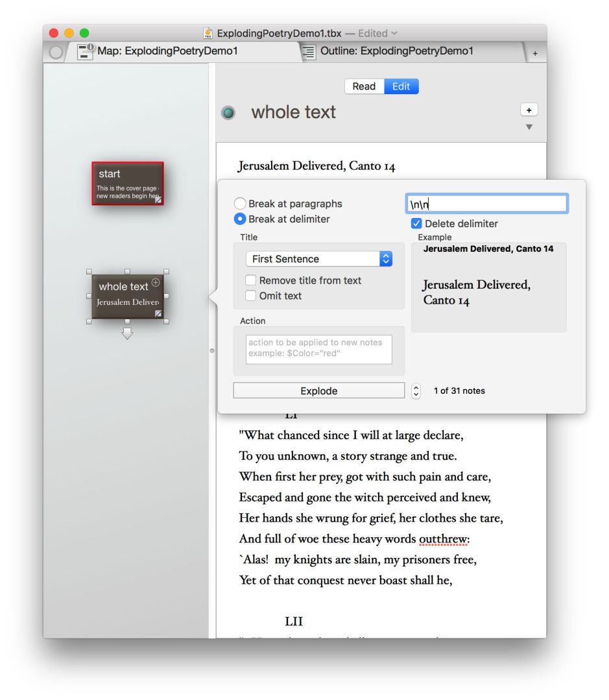
Task: Click the teal badge circle beside the note title
Action: (x=228, y=113)
